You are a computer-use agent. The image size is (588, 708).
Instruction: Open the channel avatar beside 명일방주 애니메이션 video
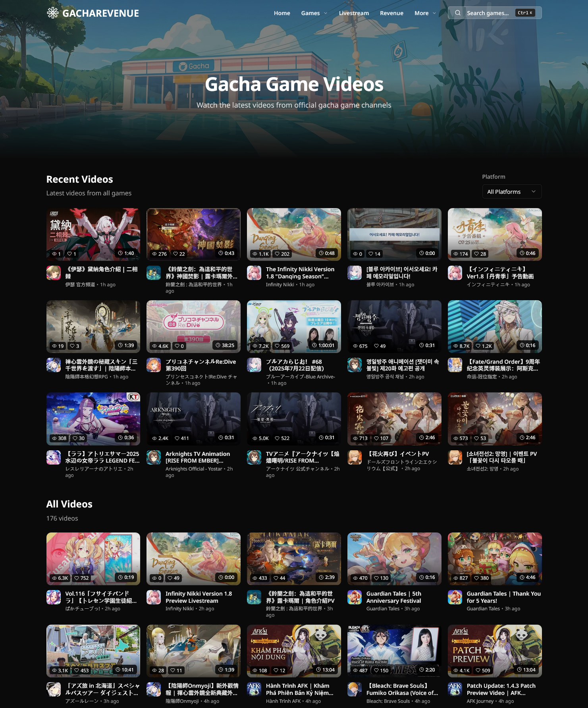pyautogui.click(x=355, y=365)
